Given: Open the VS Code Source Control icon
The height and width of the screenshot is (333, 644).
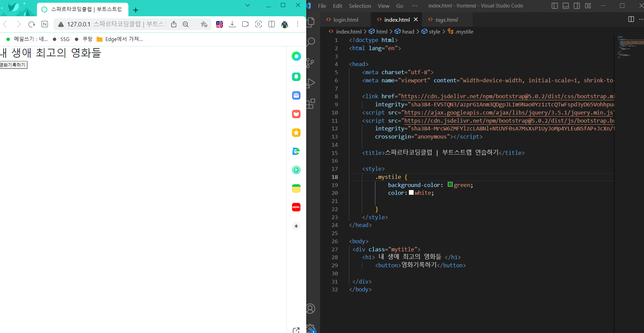Looking at the screenshot, I should click(310, 63).
